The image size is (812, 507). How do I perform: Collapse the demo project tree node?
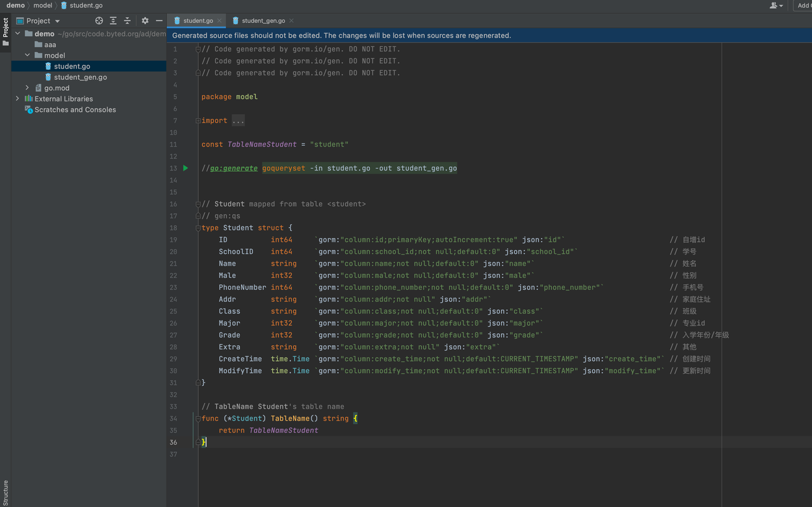(18, 33)
